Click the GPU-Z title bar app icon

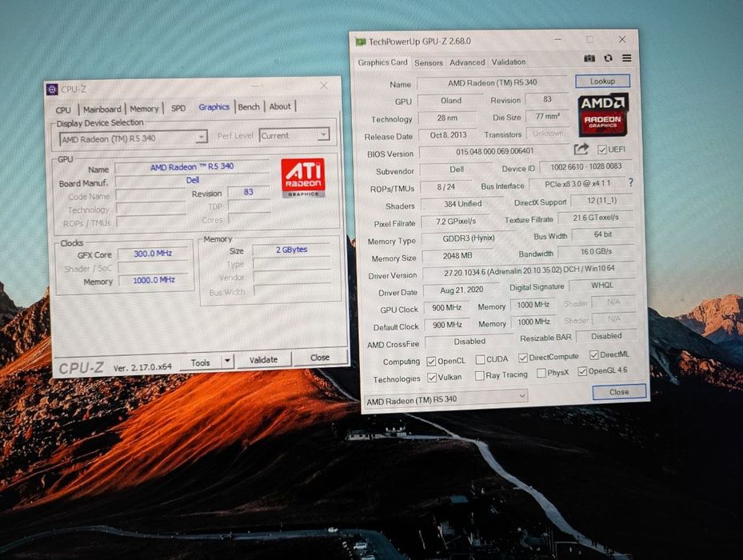pos(361,42)
